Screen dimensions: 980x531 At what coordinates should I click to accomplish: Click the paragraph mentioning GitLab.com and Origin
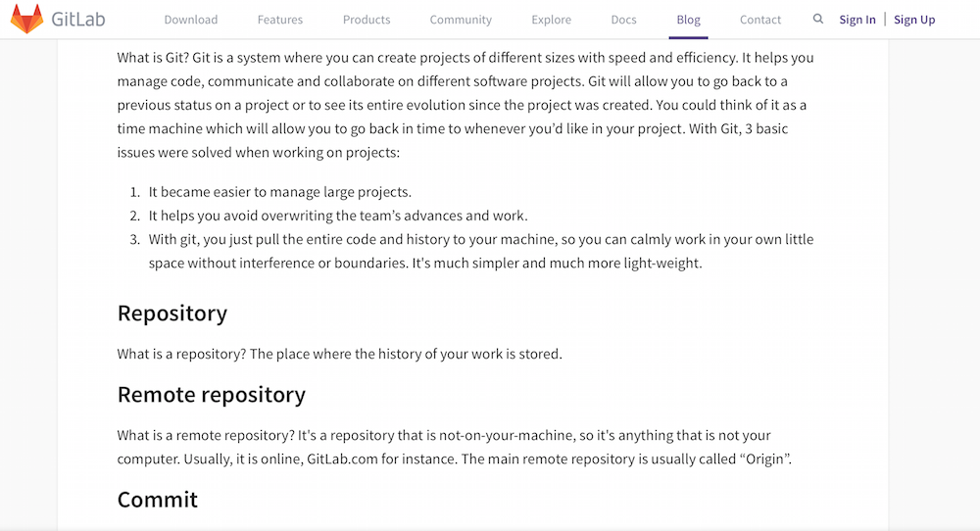coord(455,448)
